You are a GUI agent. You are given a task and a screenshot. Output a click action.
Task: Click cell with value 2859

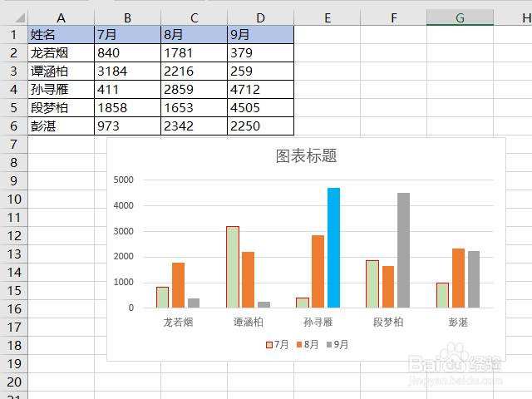pos(194,90)
